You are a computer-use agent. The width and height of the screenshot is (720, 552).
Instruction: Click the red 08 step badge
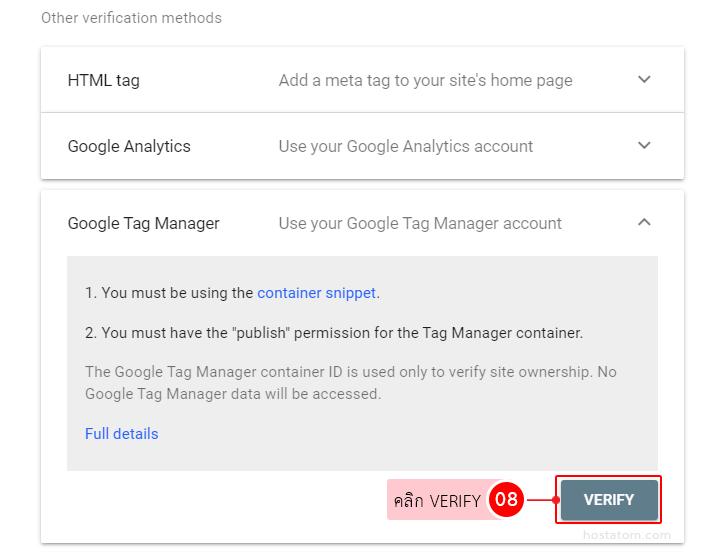(507, 501)
